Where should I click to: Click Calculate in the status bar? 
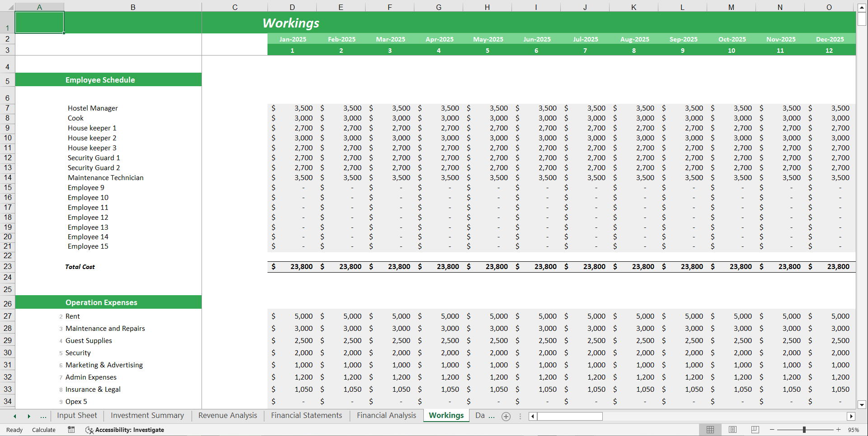(x=43, y=430)
